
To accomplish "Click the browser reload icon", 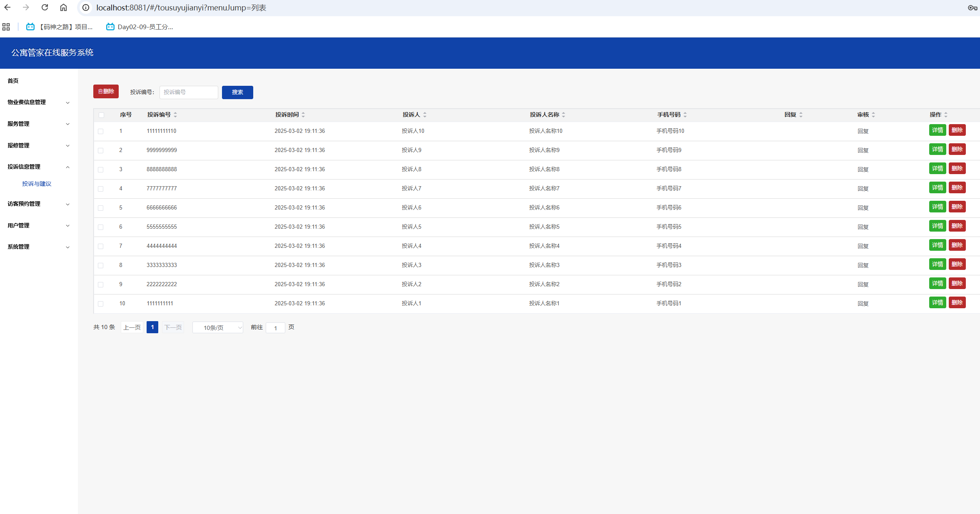I will click(x=45, y=7).
